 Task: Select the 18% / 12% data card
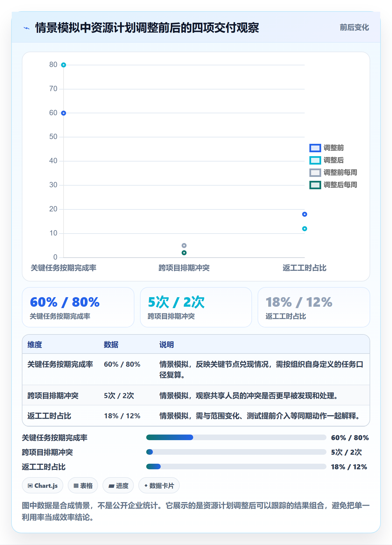pyautogui.click(x=314, y=307)
